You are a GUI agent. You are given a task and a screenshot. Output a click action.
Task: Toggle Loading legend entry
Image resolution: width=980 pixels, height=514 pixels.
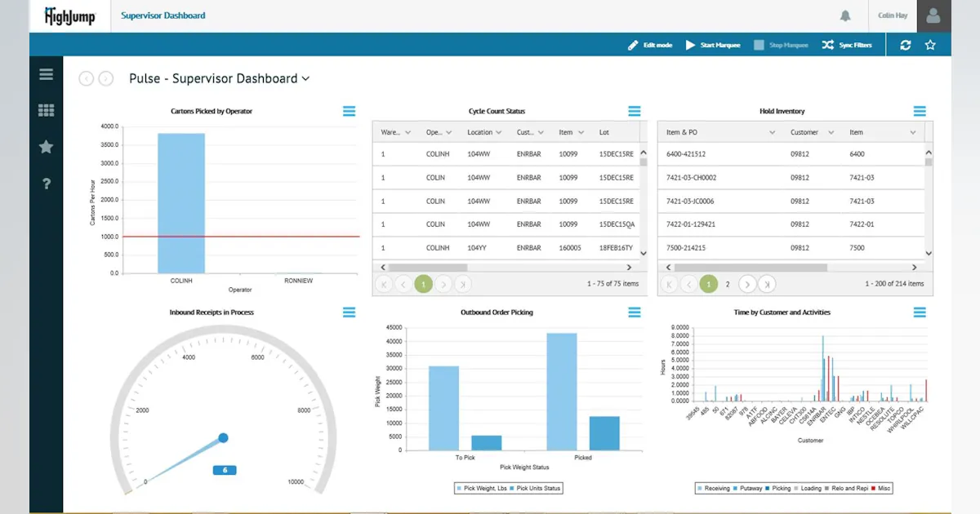click(x=808, y=488)
